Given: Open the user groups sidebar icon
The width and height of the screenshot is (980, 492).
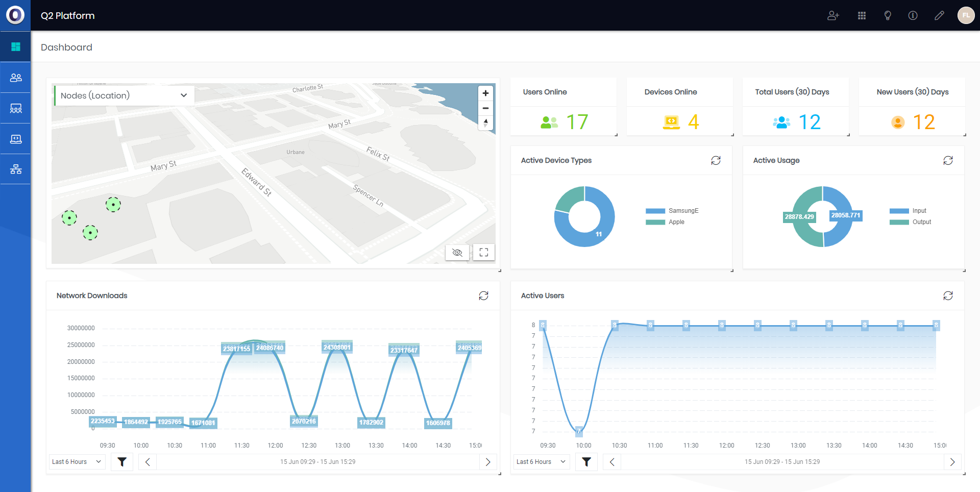Looking at the screenshot, I should pyautogui.click(x=16, y=108).
